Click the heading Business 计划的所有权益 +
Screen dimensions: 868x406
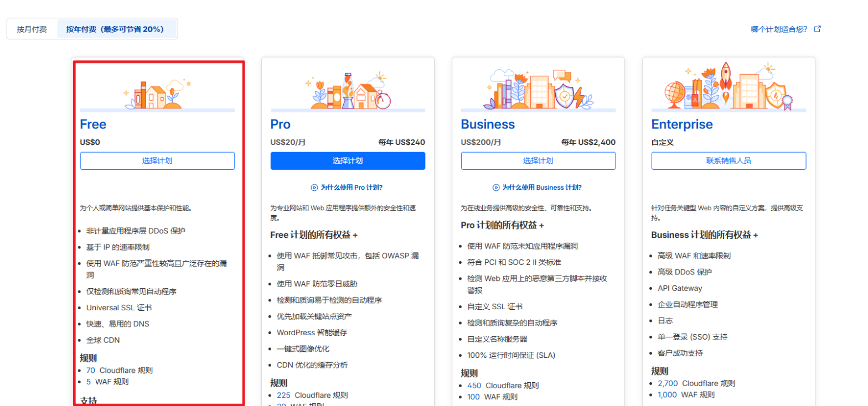705,235
